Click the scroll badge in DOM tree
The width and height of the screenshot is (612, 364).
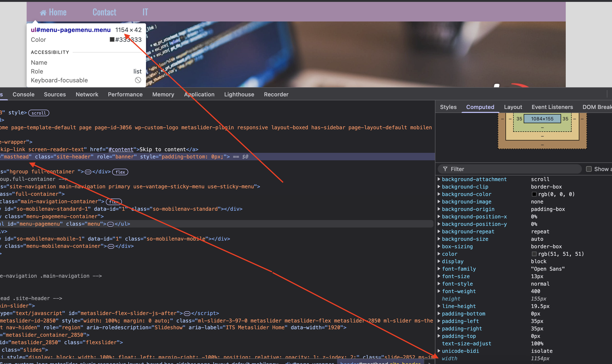[39, 113]
